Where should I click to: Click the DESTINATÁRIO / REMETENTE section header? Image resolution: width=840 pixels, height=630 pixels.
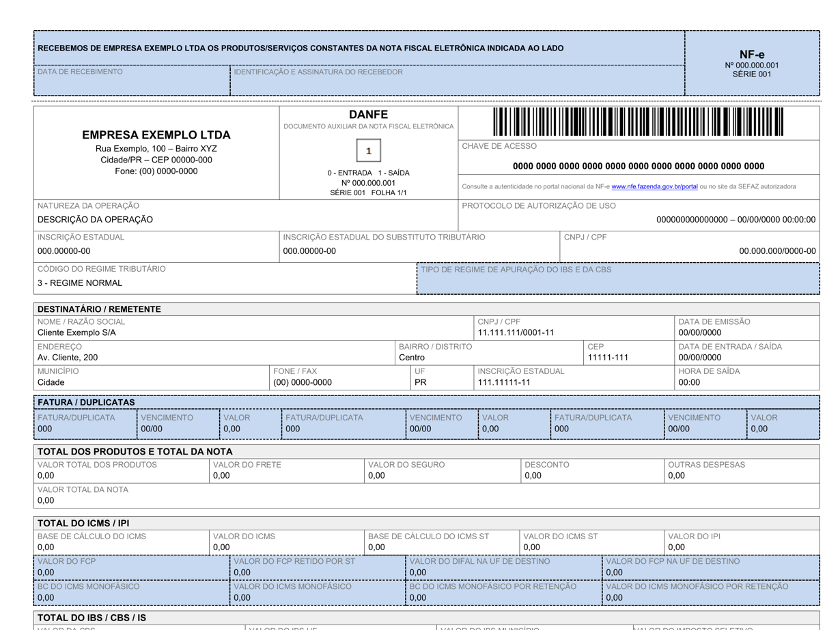pos(426,309)
